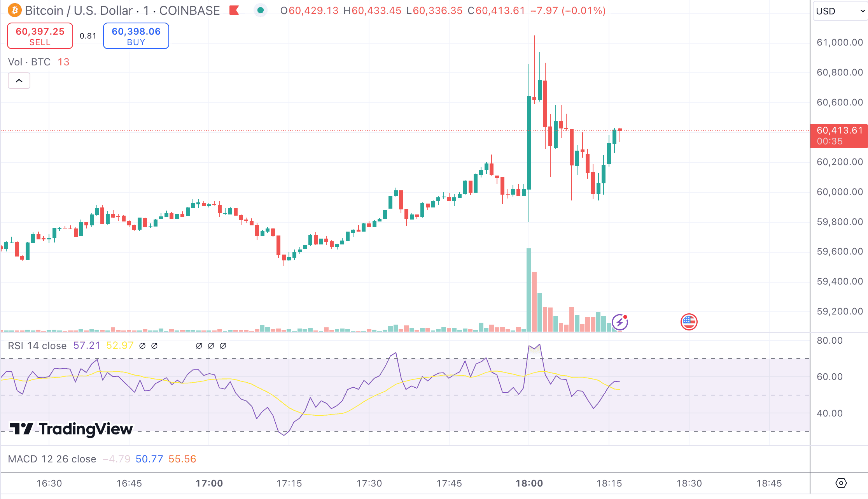Click the RSI value 57.21
Image resolution: width=868 pixels, height=499 pixels.
tap(87, 346)
